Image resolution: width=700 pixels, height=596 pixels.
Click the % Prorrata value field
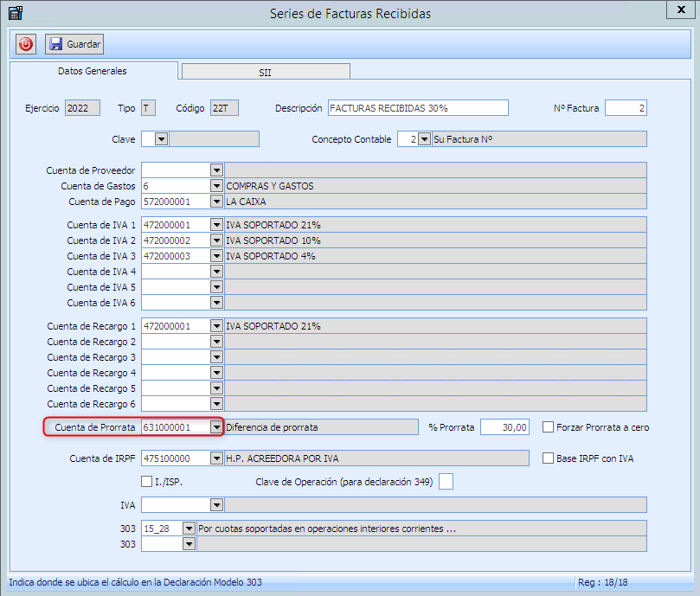(504, 427)
